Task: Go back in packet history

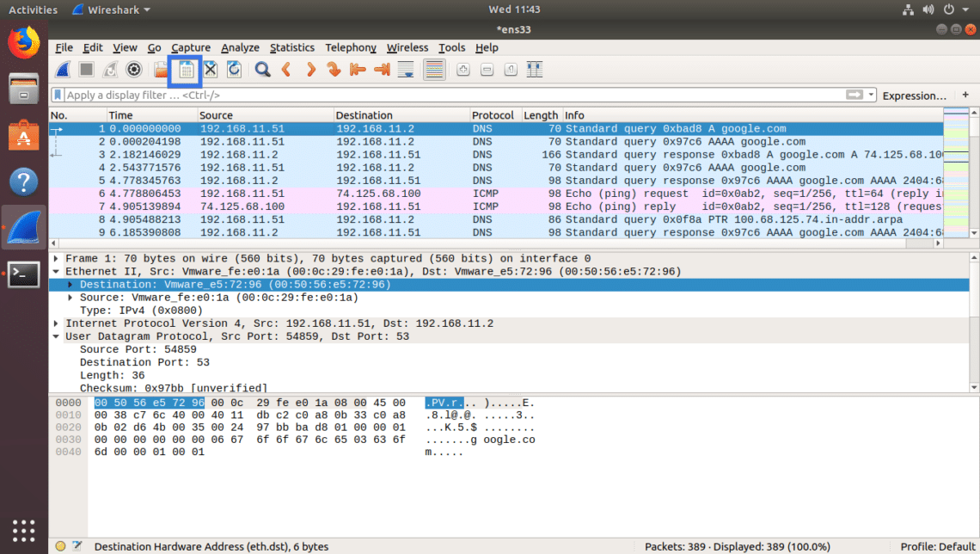Action: 286,70
